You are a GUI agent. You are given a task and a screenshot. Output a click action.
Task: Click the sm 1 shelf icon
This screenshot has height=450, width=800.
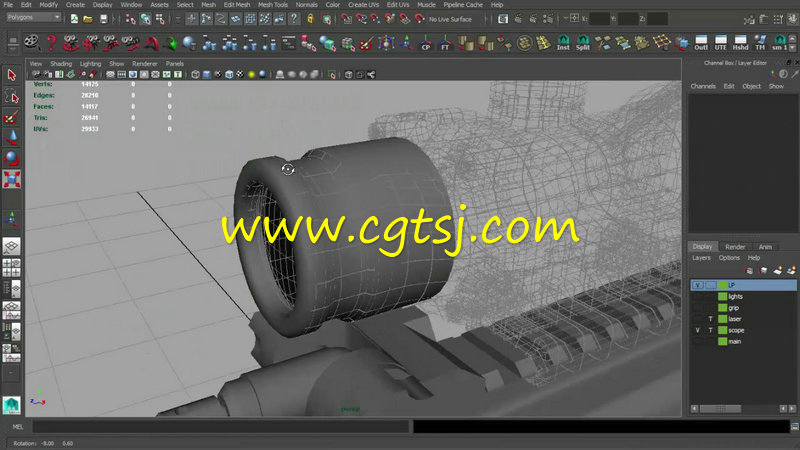[x=779, y=43]
